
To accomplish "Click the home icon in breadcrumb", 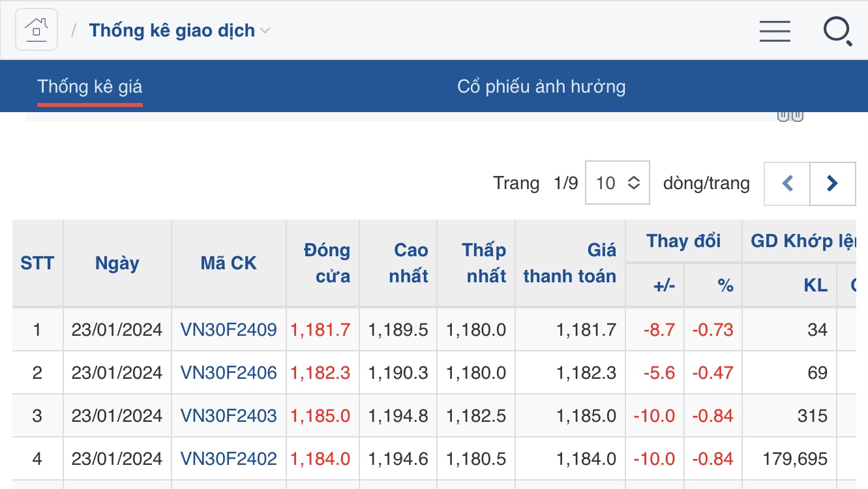I will point(37,30).
